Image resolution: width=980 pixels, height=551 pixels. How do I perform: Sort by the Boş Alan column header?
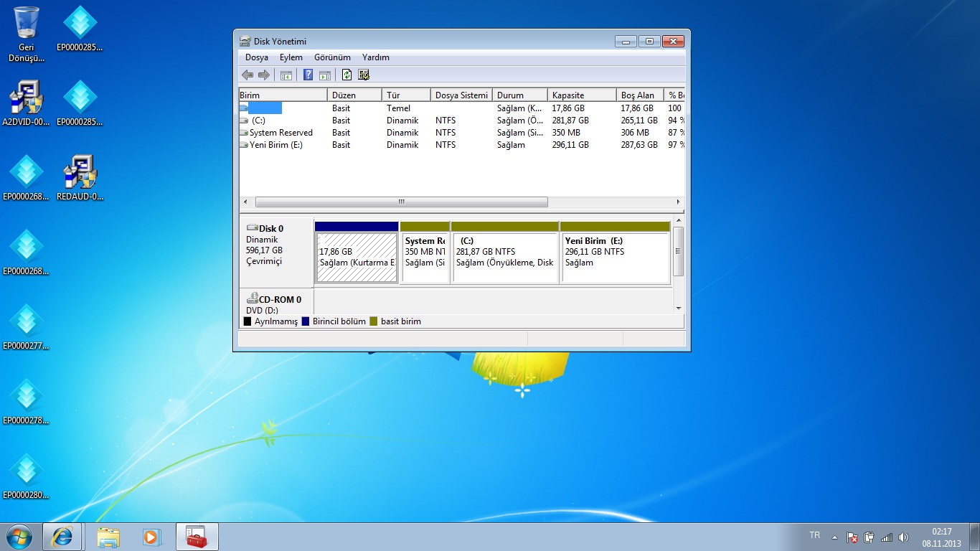click(640, 95)
